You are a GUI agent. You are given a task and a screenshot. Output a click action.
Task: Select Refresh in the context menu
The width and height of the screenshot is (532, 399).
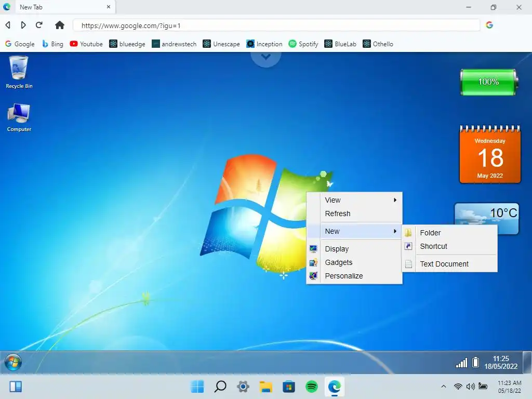pyautogui.click(x=354, y=214)
